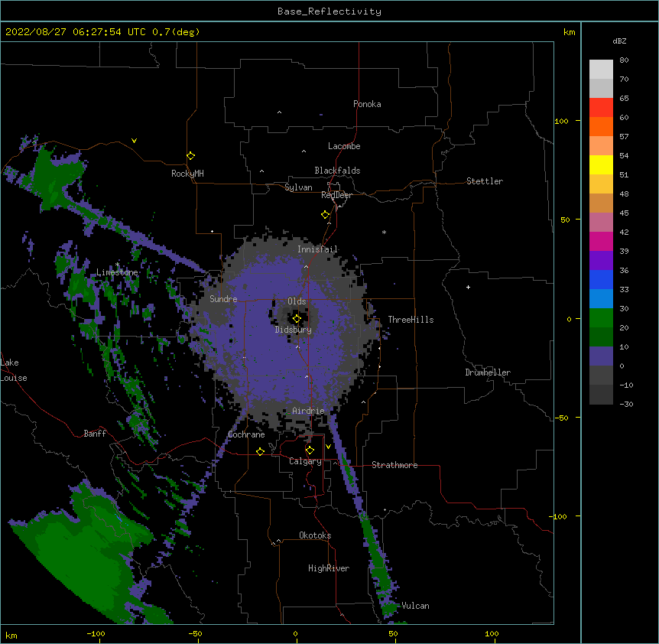Click the HighRiver label

pos(329,568)
